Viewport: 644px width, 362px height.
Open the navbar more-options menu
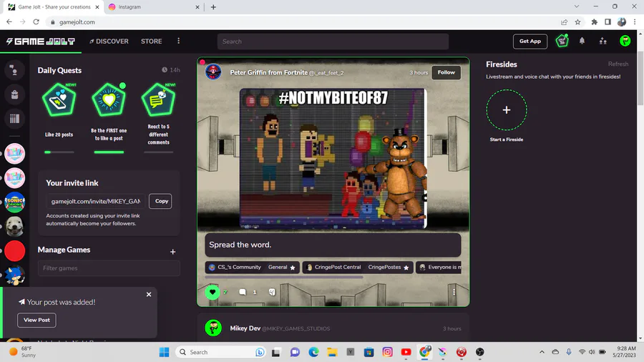[178, 41]
